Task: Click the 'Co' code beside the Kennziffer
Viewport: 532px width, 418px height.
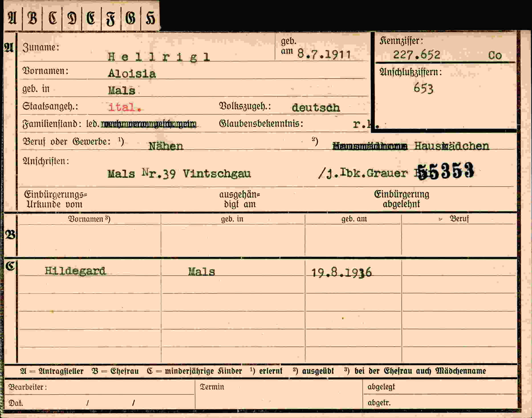Action: [495, 56]
